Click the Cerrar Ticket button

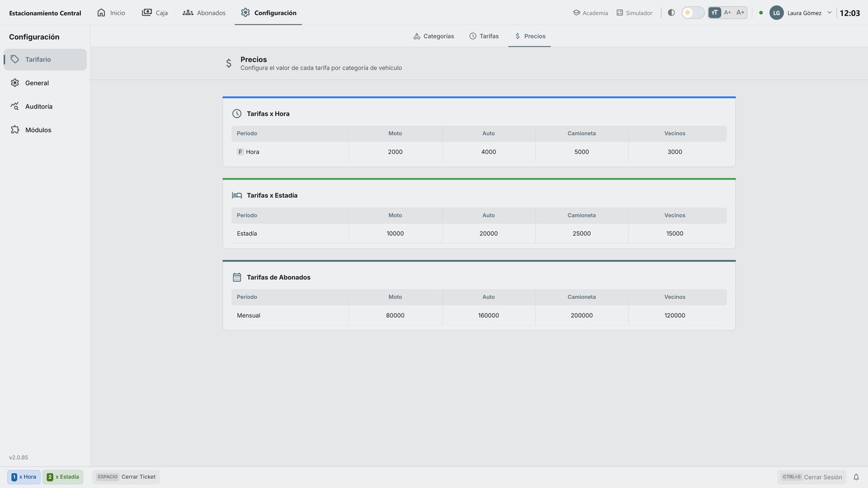click(126, 477)
